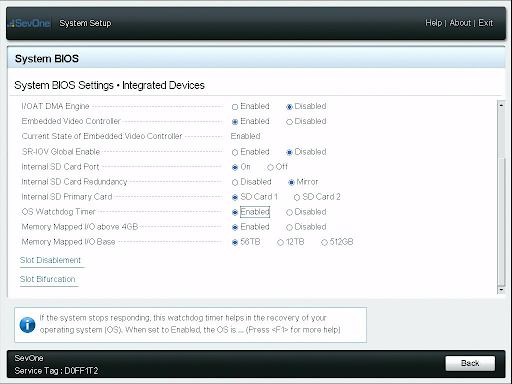Turn Internal SD Card Port On
Viewport: 512px width, 384px height.
coord(235,167)
